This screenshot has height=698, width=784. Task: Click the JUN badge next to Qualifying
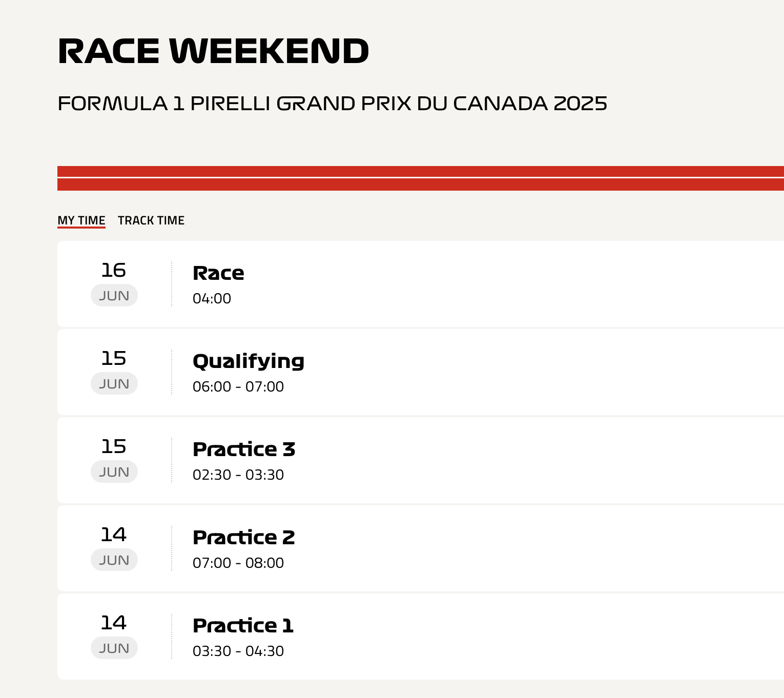pos(114,384)
